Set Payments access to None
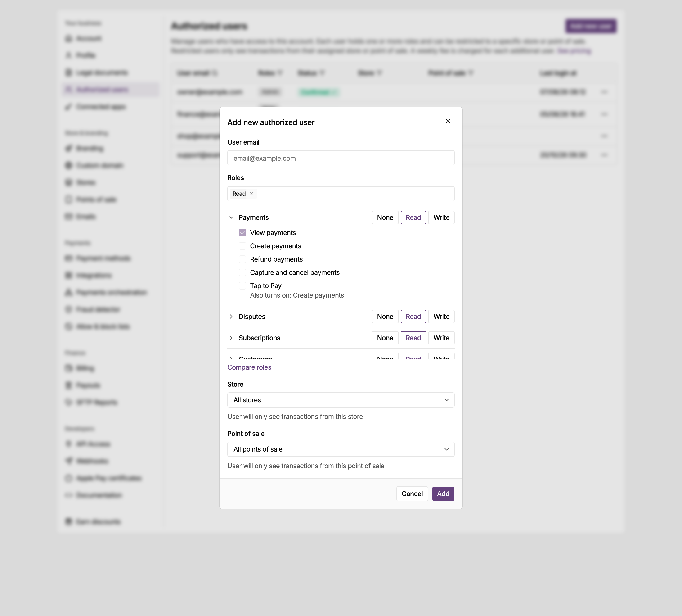This screenshot has height=616, width=682. coord(385,218)
